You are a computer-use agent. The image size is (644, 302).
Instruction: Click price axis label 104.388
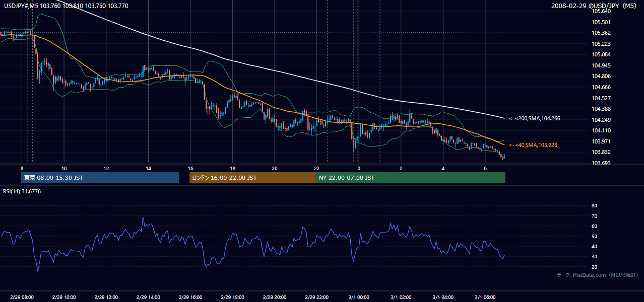(x=601, y=109)
